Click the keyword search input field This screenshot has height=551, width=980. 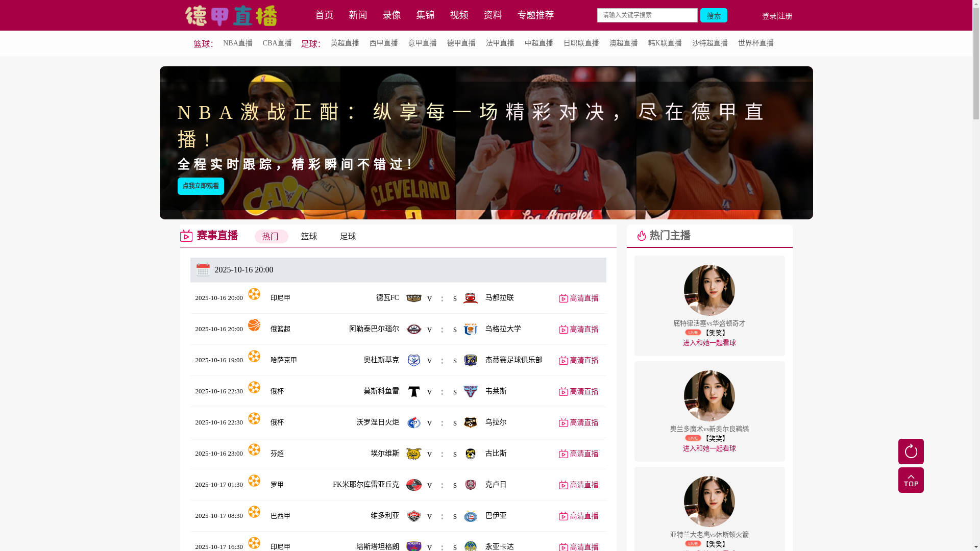coord(647,15)
